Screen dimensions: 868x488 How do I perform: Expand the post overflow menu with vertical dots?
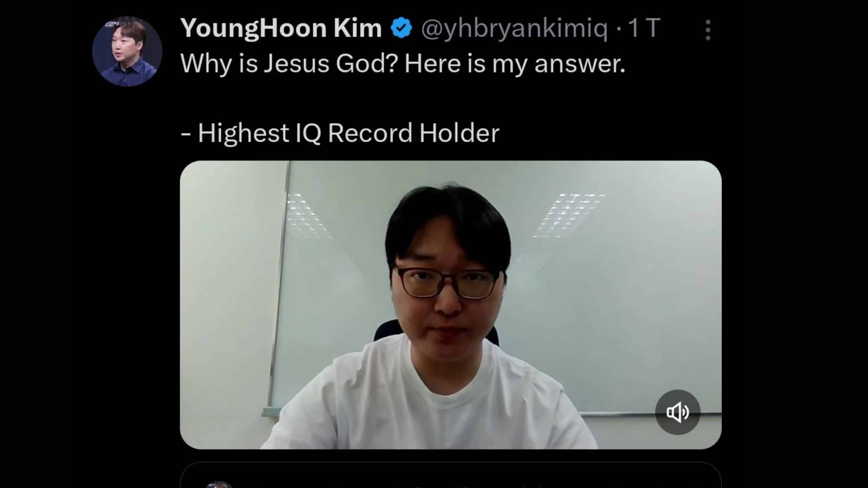click(708, 30)
